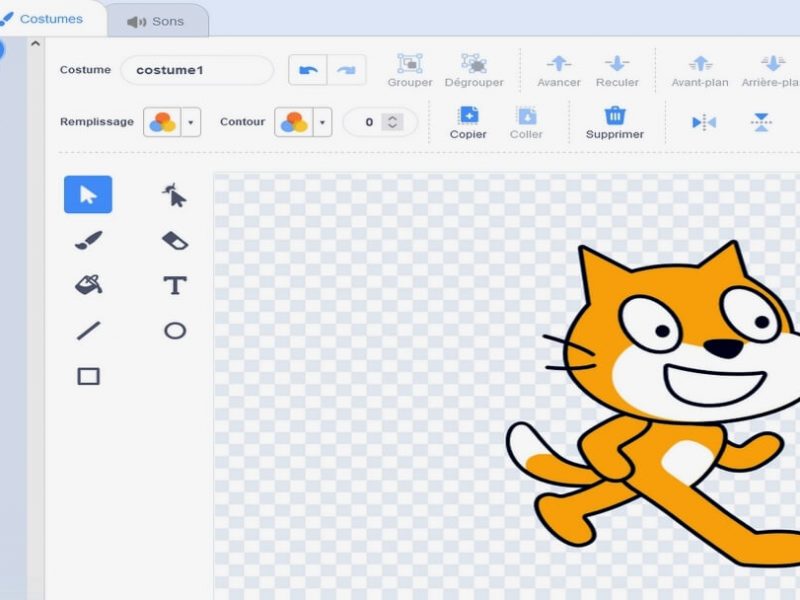800x600 pixels.
Task: Expand the Contour dropdown arrow
Action: point(322,122)
